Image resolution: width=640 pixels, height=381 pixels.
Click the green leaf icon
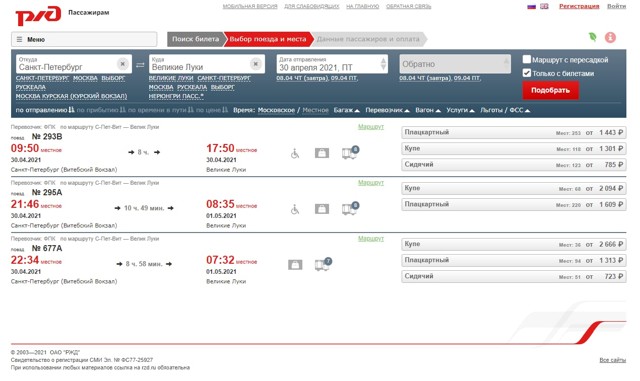tap(592, 37)
